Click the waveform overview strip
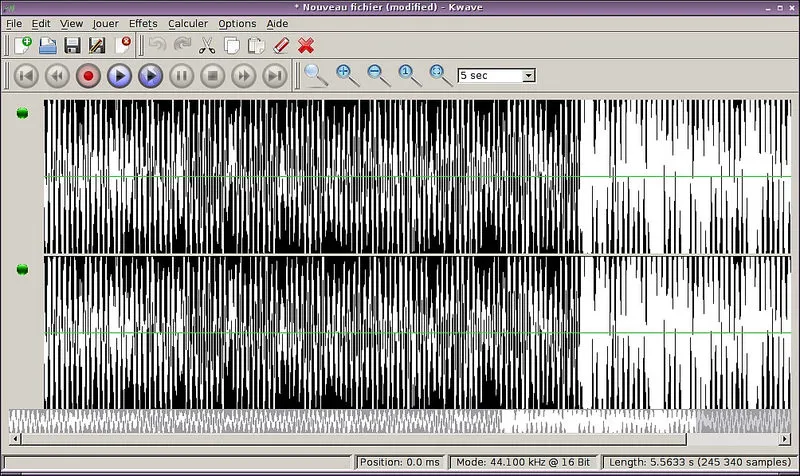Viewport: 800px width, 476px height. click(x=400, y=421)
